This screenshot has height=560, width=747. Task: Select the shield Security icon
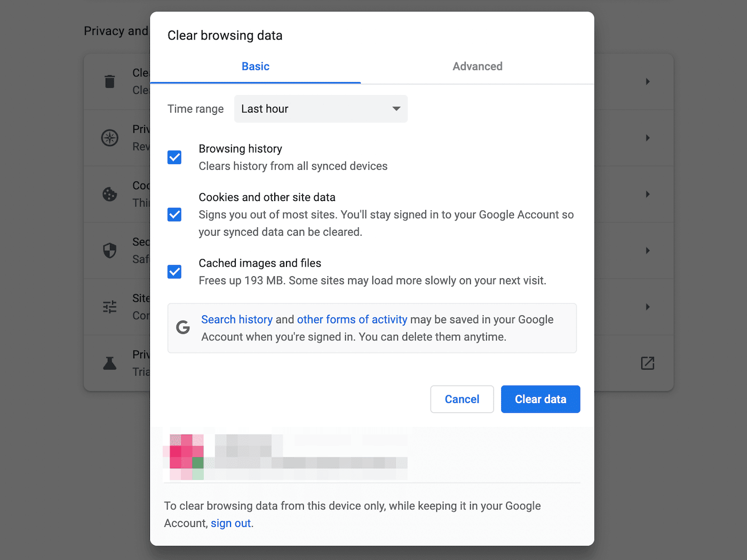(x=109, y=251)
